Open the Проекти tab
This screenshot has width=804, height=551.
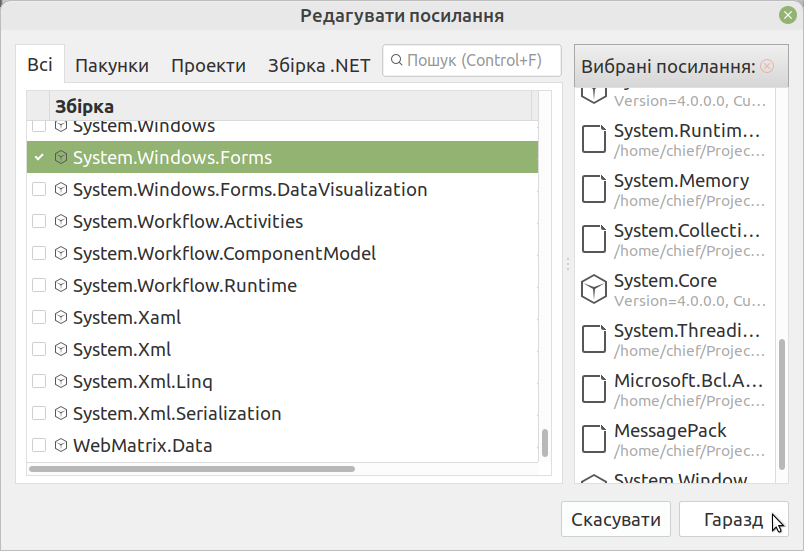tap(208, 66)
